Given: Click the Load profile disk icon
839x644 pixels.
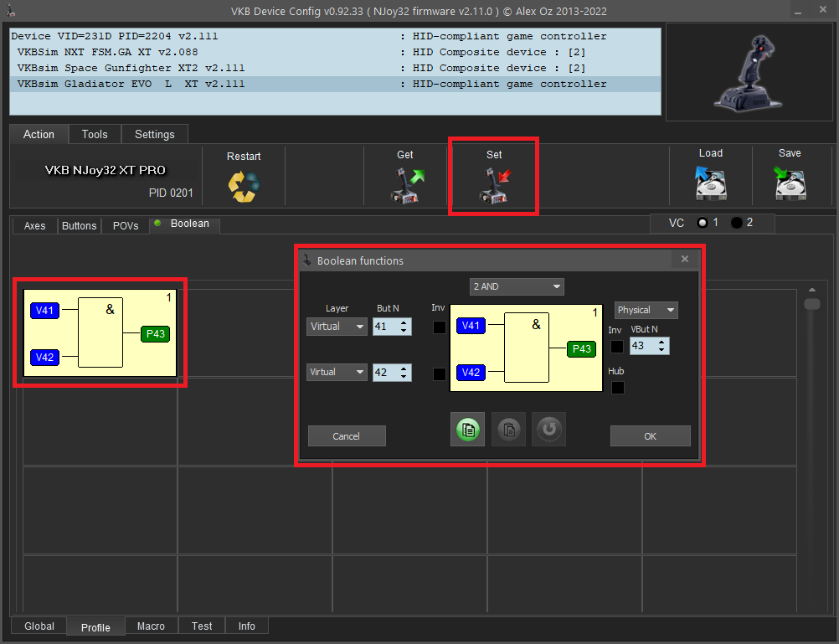Looking at the screenshot, I should tap(710, 183).
